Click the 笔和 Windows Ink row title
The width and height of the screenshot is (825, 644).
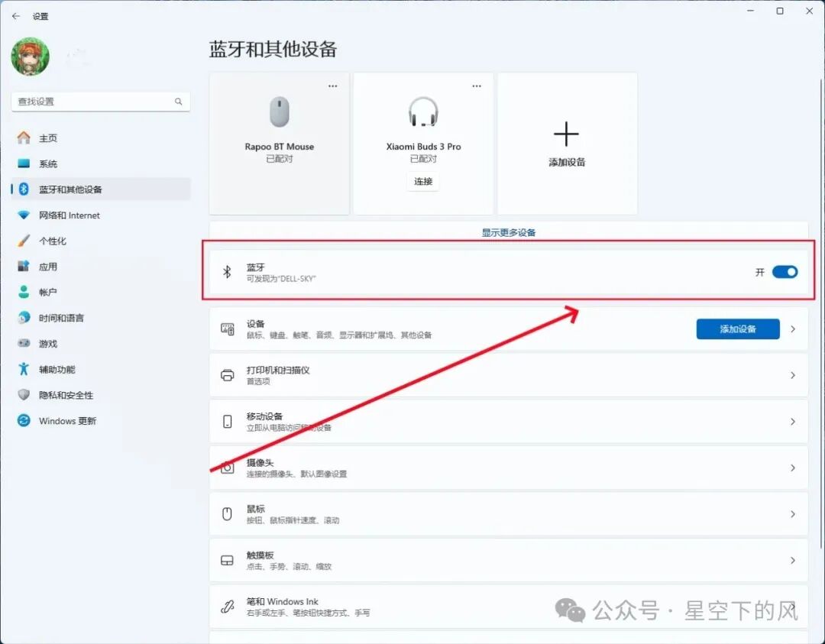click(282, 601)
